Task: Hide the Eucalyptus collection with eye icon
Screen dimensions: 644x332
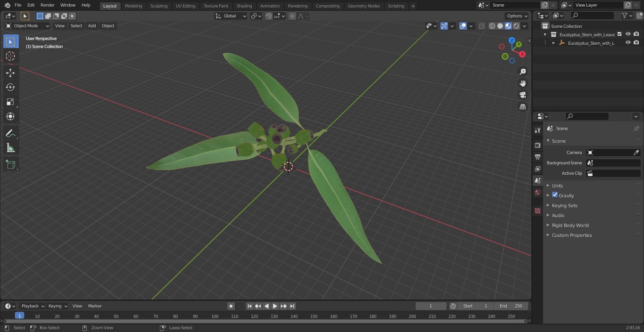Action: (628, 34)
